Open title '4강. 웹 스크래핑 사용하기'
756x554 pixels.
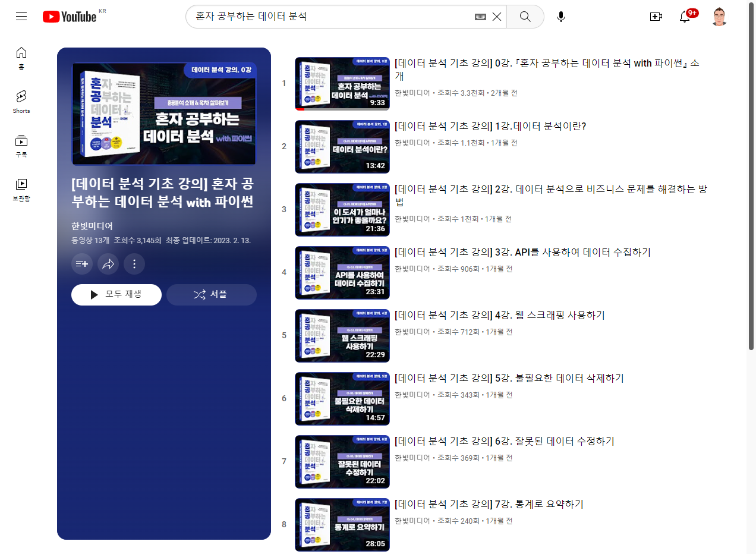click(x=500, y=316)
